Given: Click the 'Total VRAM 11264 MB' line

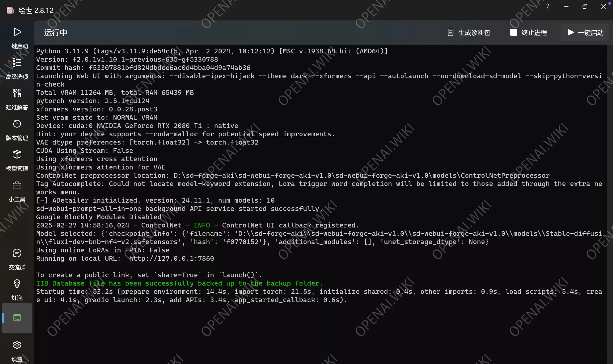Looking at the screenshot, I should click(115, 93).
